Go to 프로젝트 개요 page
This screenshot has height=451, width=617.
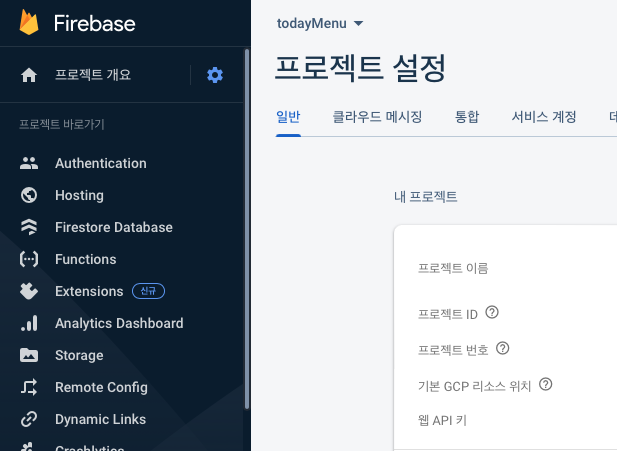[93, 75]
